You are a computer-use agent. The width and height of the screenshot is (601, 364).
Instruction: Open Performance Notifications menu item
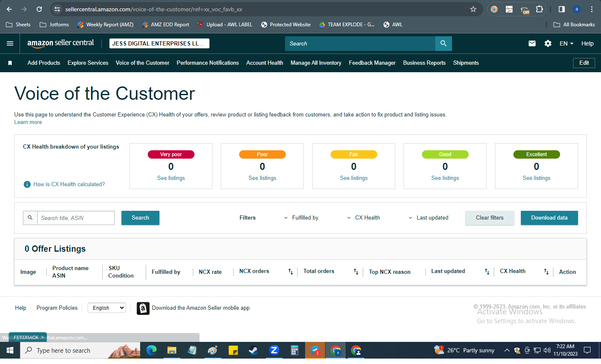208,63
